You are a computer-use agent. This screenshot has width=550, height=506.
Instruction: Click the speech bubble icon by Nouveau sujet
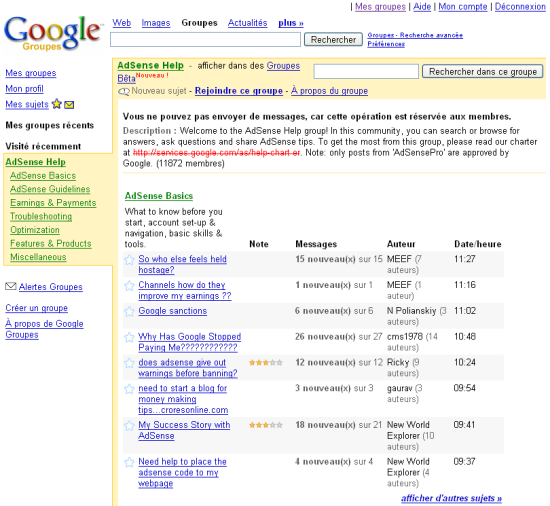124,92
